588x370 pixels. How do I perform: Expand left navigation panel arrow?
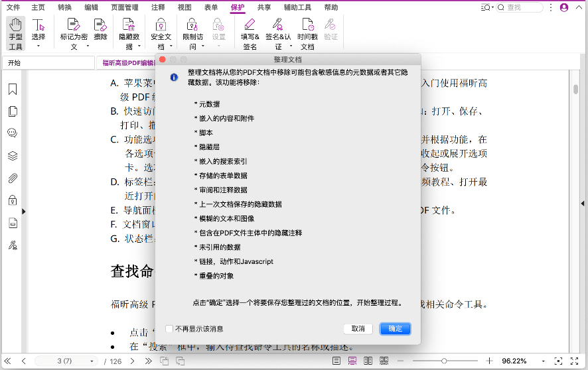click(x=24, y=212)
